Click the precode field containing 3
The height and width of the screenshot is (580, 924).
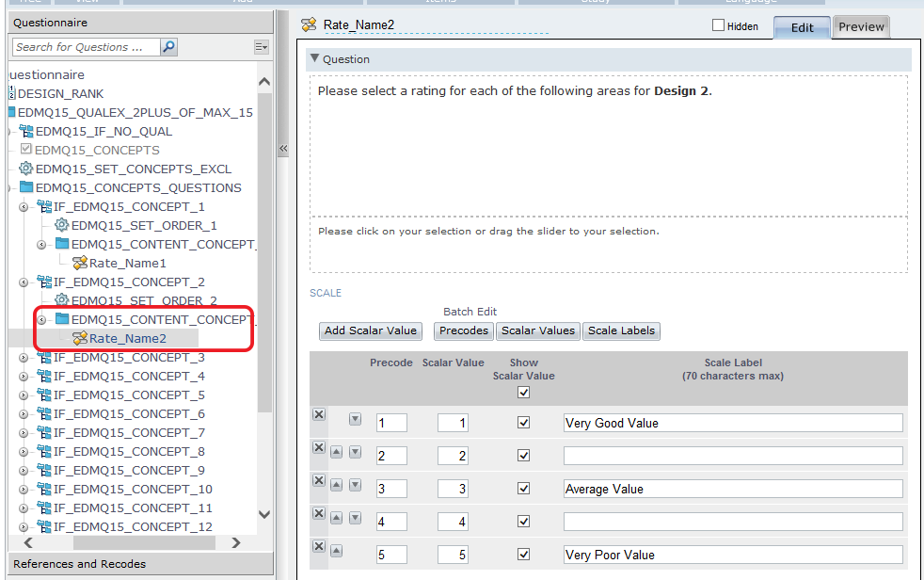click(391, 489)
